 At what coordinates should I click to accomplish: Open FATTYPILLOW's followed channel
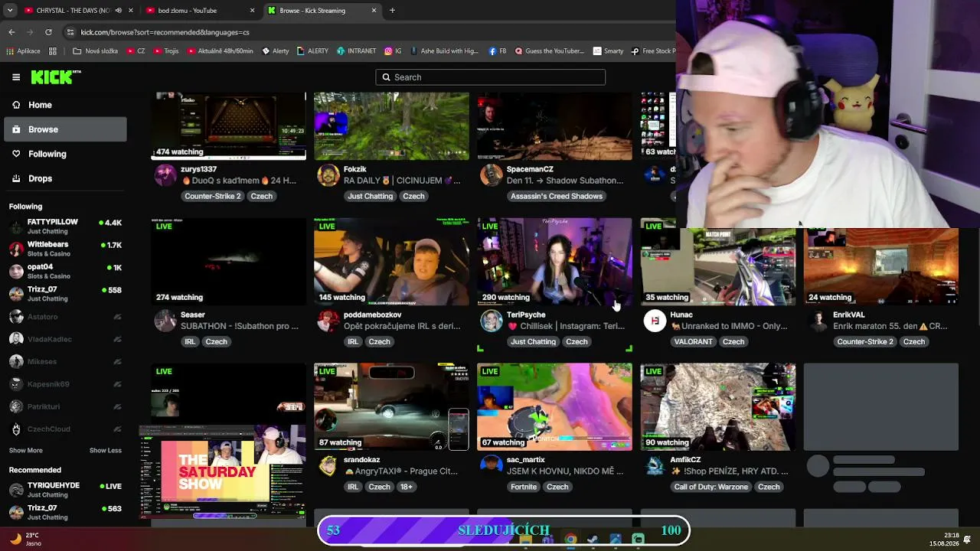click(x=65, y=227)
